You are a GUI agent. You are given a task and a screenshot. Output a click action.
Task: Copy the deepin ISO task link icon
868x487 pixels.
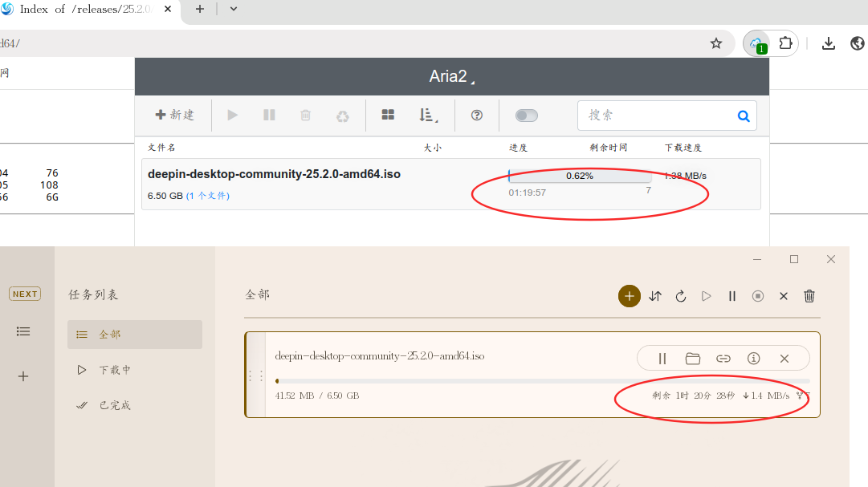click(x=723, y=359)
